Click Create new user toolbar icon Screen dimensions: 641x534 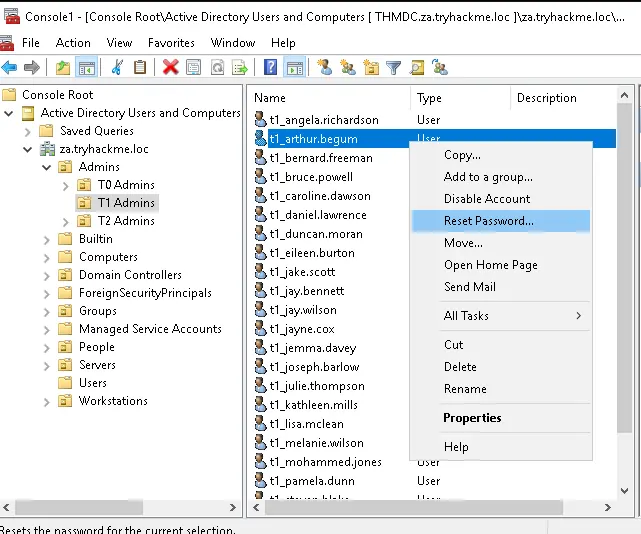tap(325, 67)
